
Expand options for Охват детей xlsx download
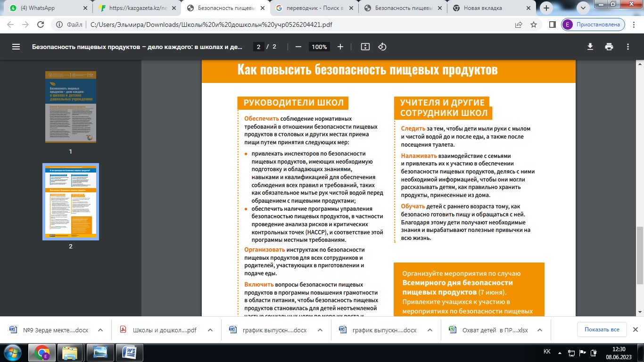pos(540,330)
